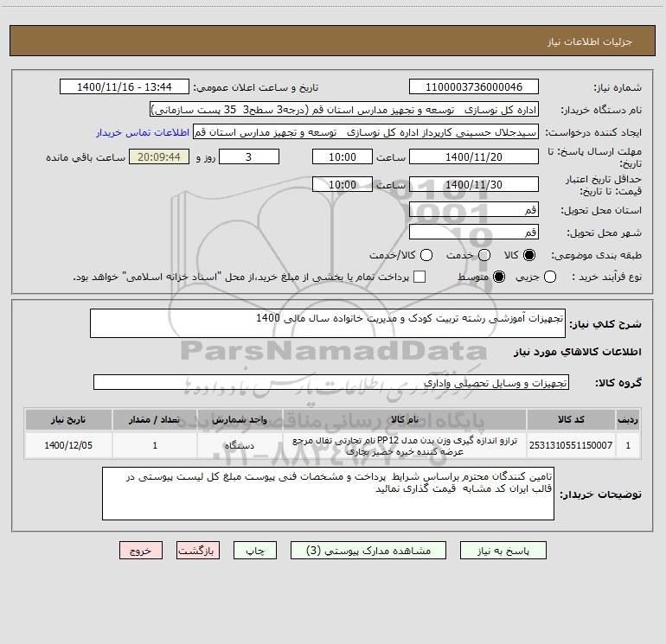Screen dimensions: 666x644
Task: Click تعداد / مقدار column header
Action: coord(155,419)
